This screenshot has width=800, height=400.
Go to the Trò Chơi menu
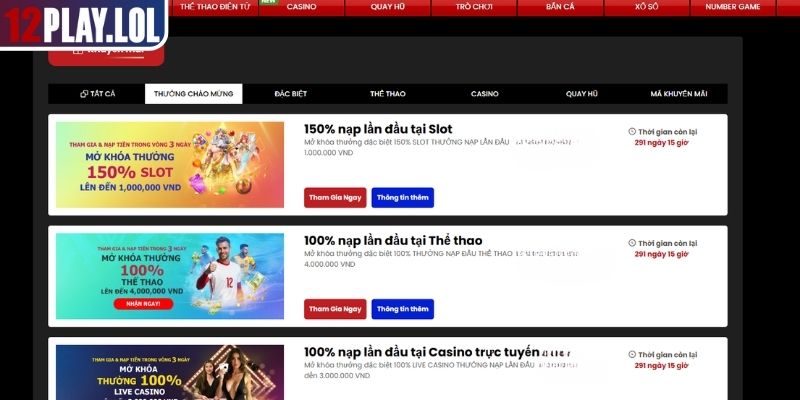pos(474,7)
